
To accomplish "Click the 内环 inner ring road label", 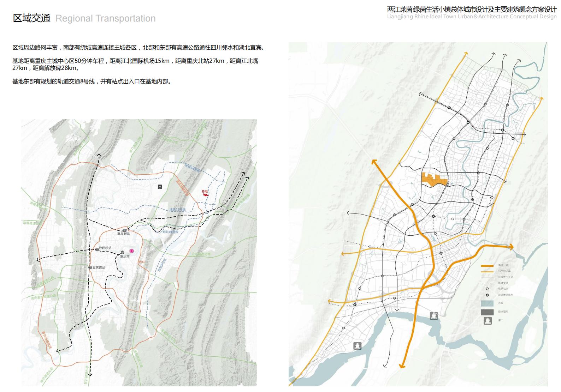I will pyautogui.click(x=142, y=262).
